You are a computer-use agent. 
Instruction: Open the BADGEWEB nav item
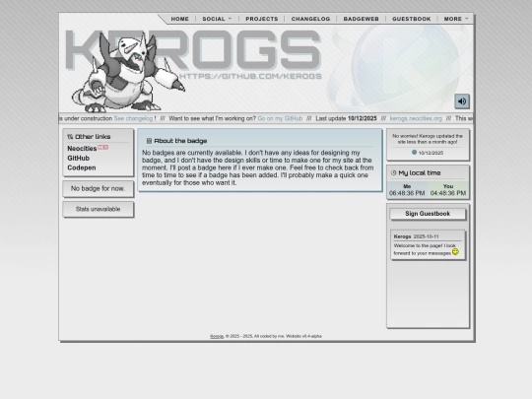[361, 19]
